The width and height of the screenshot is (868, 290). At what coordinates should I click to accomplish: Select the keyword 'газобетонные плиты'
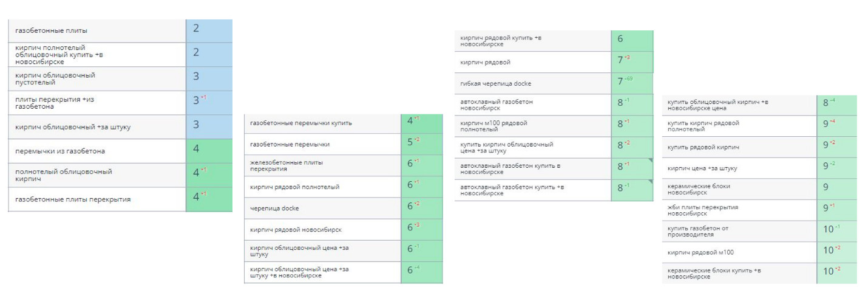[52, 30]
